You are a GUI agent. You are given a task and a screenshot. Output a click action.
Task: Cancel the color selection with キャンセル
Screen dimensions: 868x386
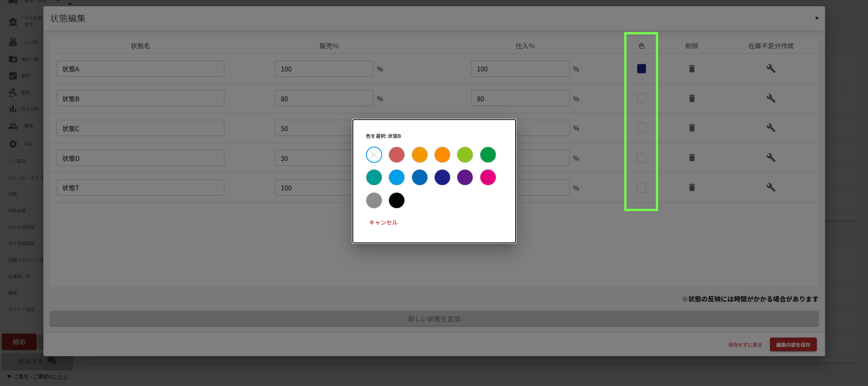[383, 222]
